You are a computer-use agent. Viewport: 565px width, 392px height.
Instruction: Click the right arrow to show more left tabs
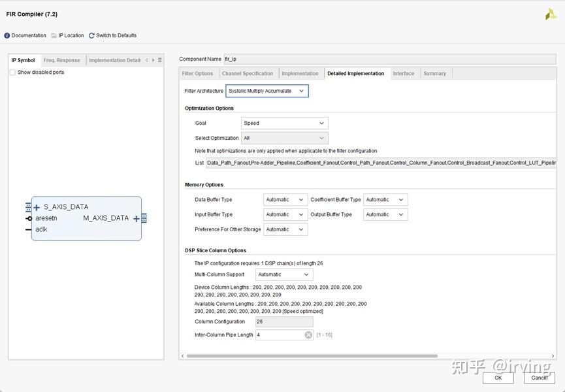point(153,60)
